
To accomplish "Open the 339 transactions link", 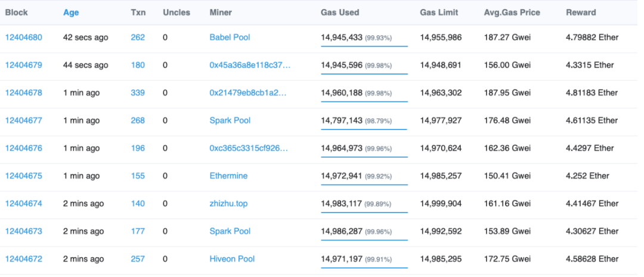I will click(x=138, y=93).
